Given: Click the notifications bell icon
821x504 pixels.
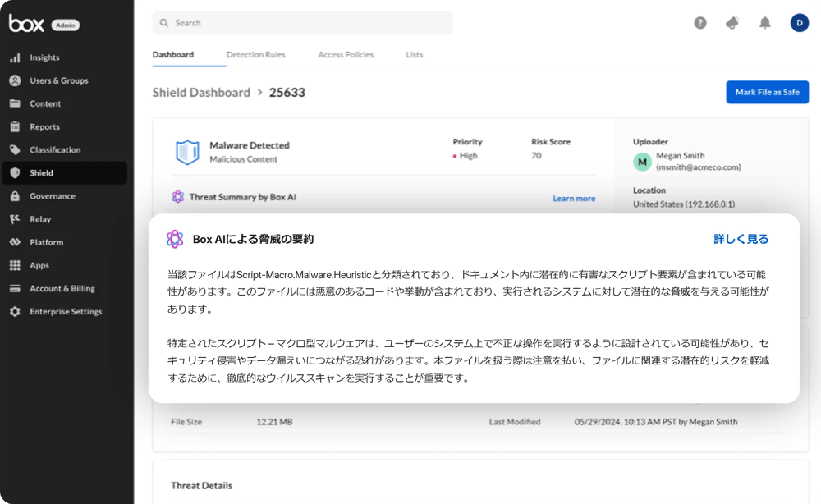Looking at the screenshot, I should (x=765, y=23).
